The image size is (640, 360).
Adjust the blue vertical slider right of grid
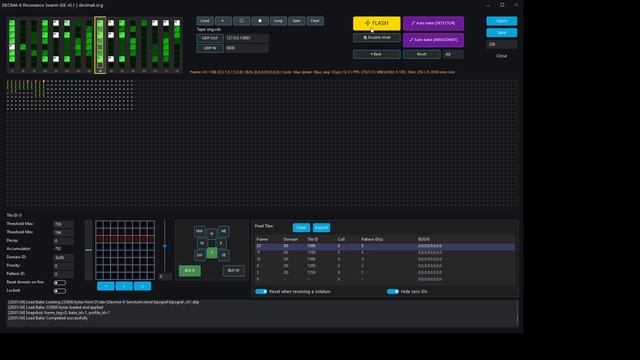164,246
